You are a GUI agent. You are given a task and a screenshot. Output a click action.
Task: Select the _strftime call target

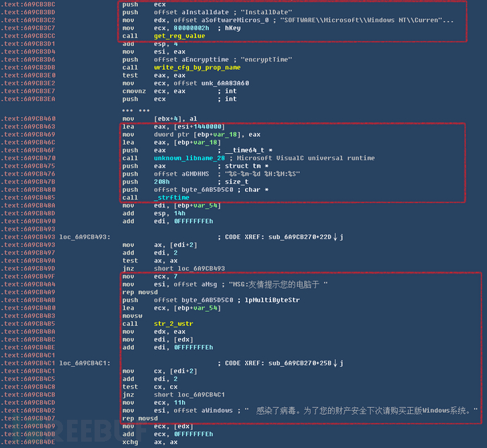coord(172,198)
